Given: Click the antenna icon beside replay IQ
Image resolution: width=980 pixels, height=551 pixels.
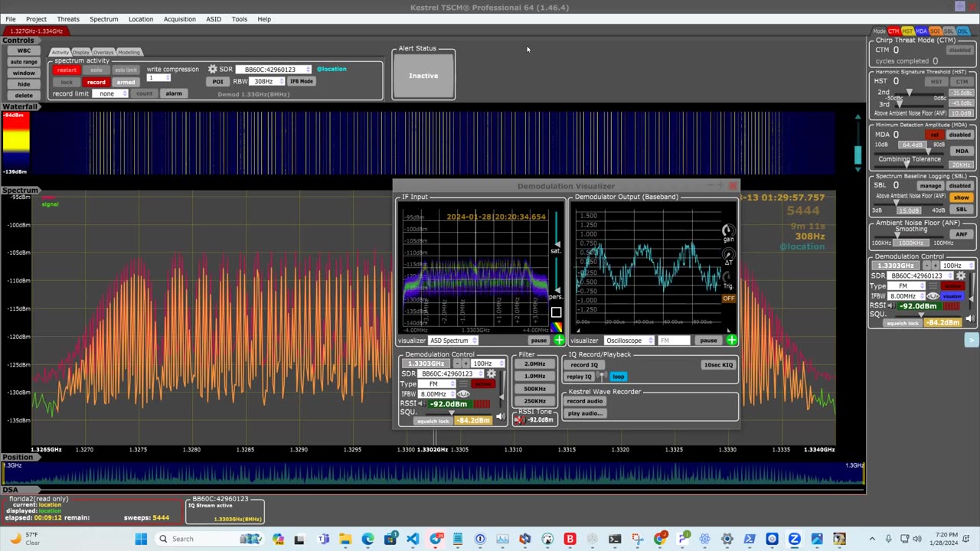Looking at the screenshot, I should 602,377.
